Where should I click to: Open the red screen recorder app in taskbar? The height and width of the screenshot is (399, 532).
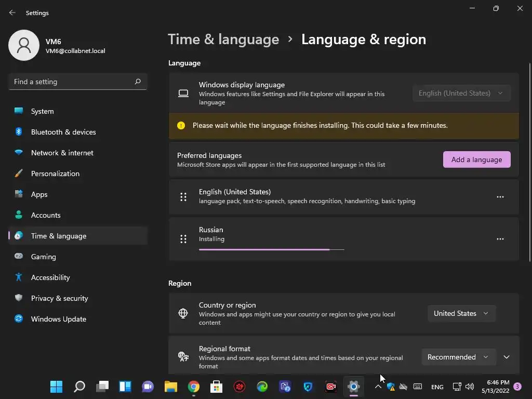(331, 387)
